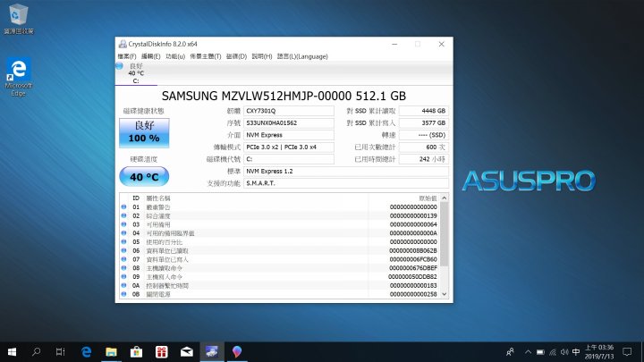The height and width of the screenshot is (362, 644).
Task: Open the volume tray icon
Action: [x=564, y=352]
